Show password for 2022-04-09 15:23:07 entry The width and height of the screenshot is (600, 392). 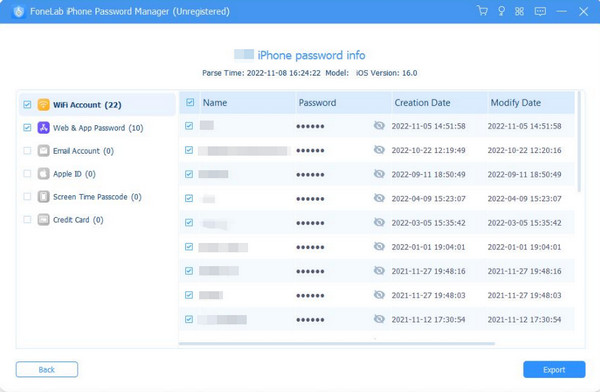379,198
